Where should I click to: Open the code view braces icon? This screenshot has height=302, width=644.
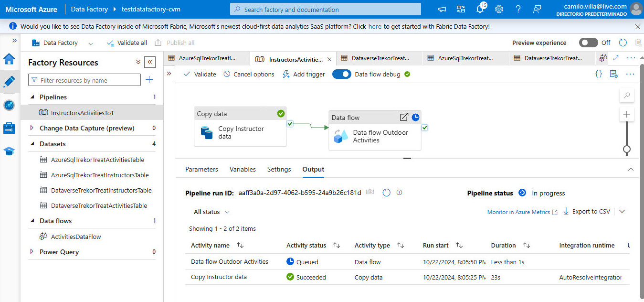(x=599, y=74)
